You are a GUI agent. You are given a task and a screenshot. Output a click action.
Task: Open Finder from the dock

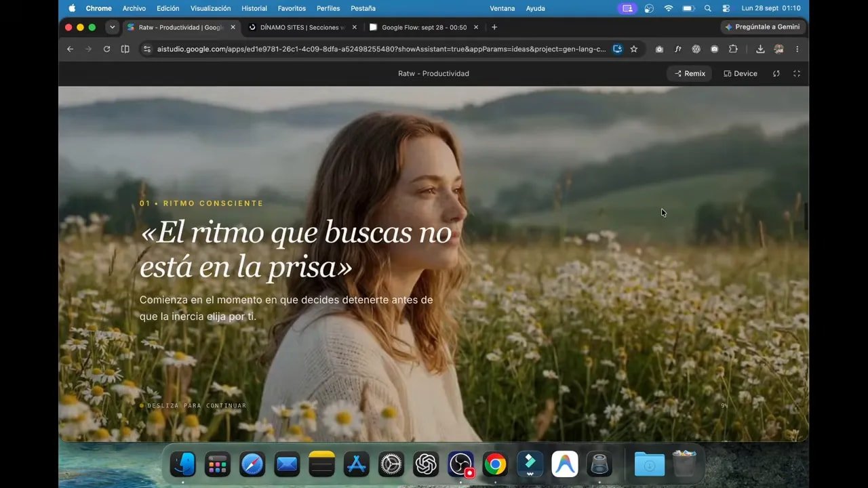point(182,464)
